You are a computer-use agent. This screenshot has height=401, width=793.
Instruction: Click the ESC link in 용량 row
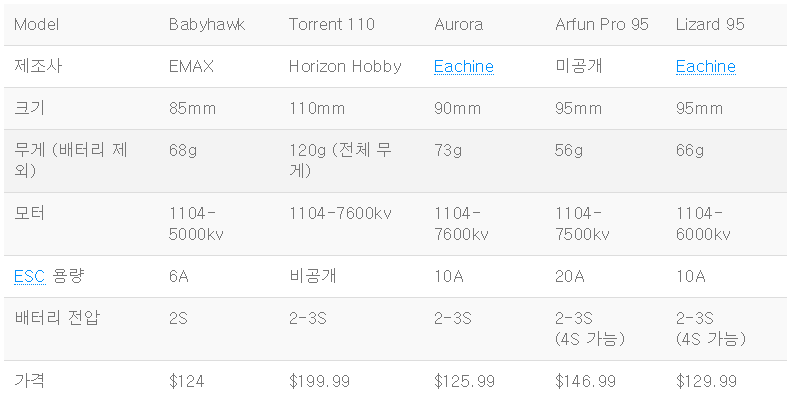[x=29, y=277]
